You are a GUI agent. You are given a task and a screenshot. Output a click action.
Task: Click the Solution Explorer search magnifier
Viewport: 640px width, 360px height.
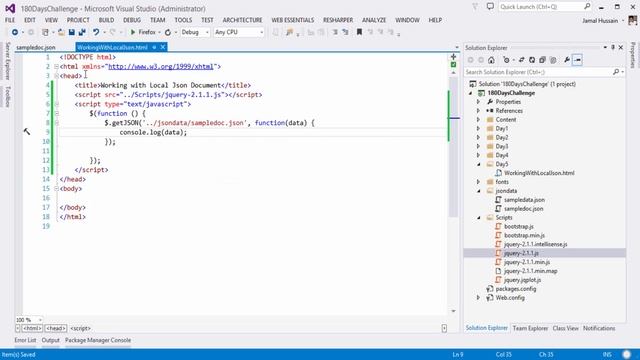(x=616, y=72)
